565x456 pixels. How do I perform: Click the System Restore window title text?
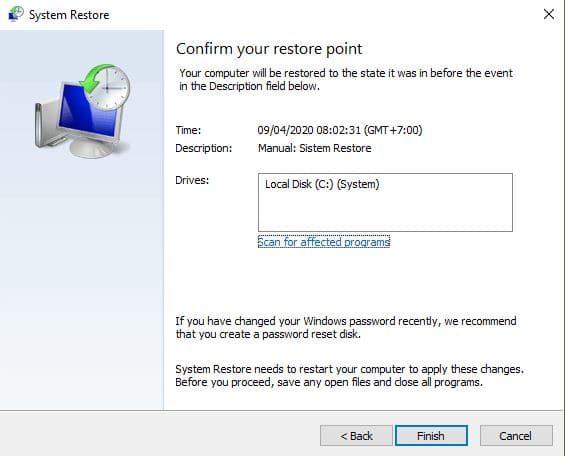[x=69, y=15]
